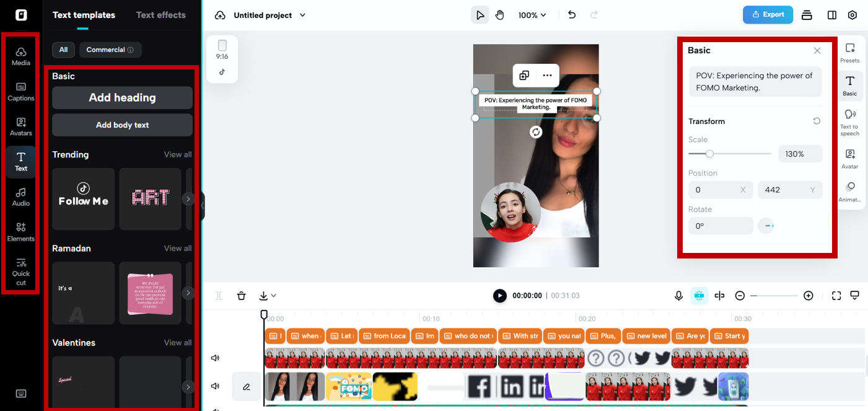Select the Captions tool in the sidebar
868x411 pixels.
pos(20,91)
